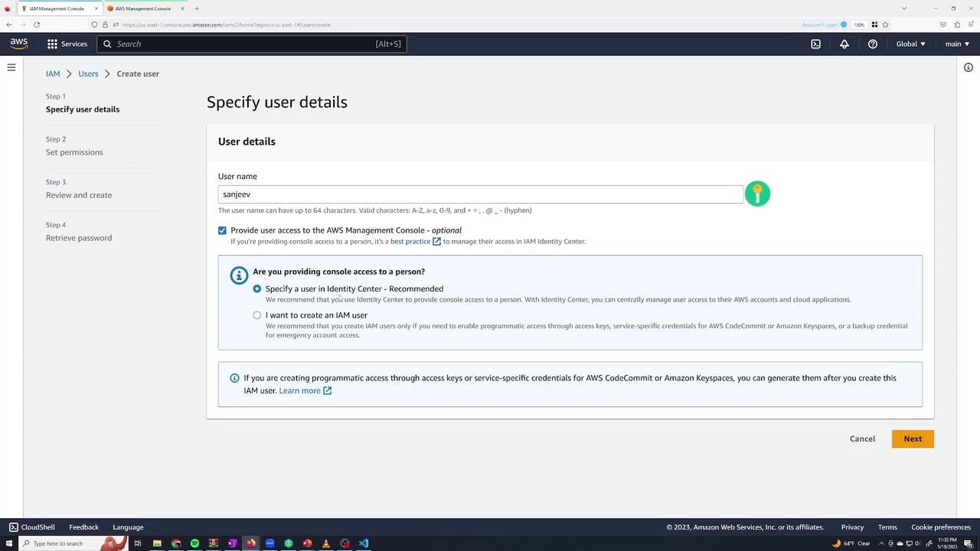The image size is (980, 551).
Task: Open VLC media player from the taskbar
Action: pos(326,543)
